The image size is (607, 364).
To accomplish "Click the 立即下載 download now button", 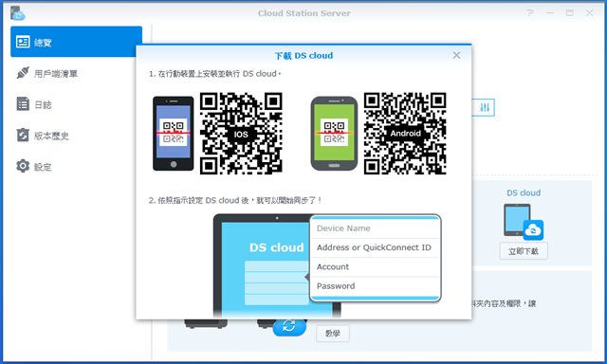I will pos(524,251).
